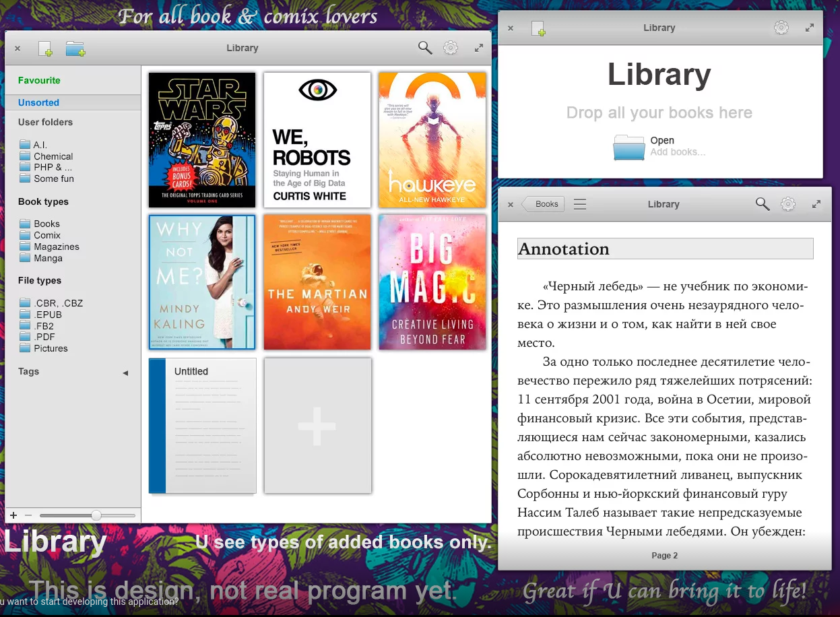Viewport: 840px width, 617px height.
Task: Open search in reader window
Action: tap(763, 204)
